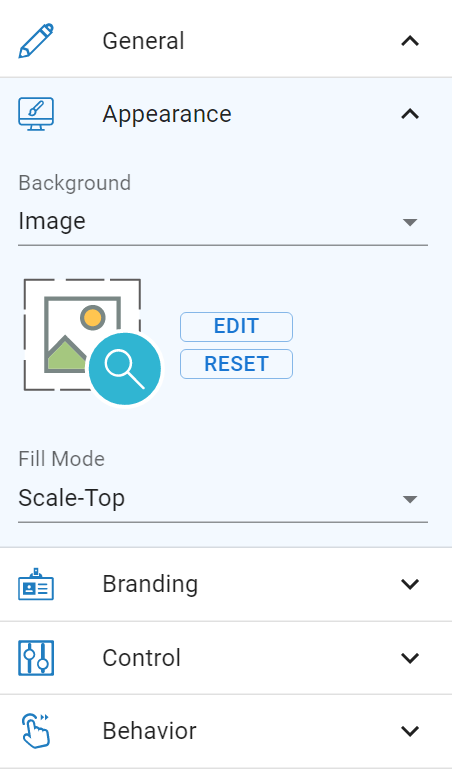
Task: Open the Behavior section label
Action: tap(149, 731)
